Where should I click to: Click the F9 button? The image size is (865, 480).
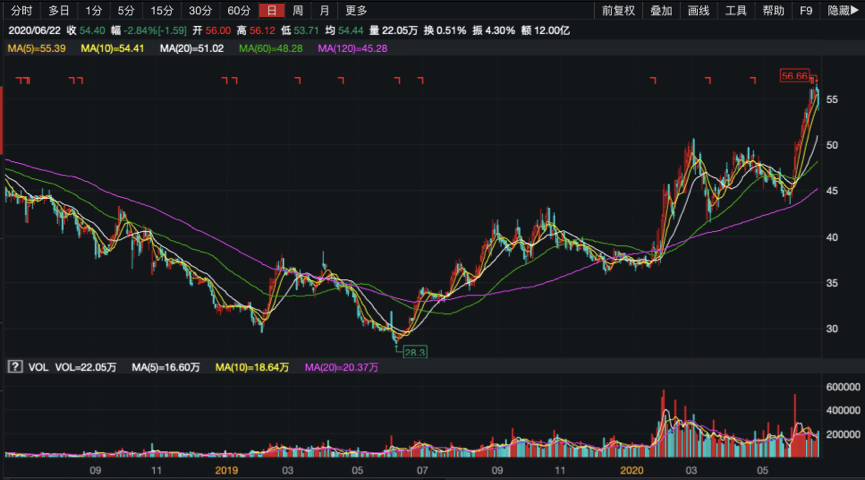[x=806, y=11]
